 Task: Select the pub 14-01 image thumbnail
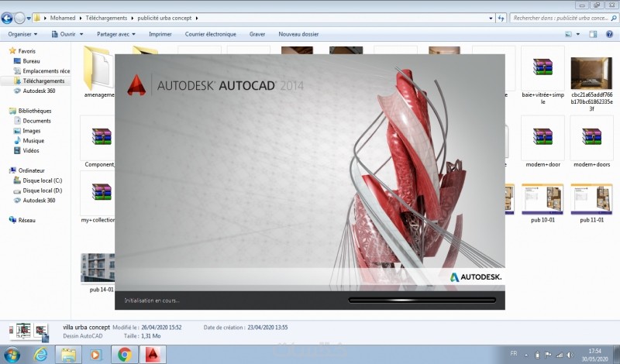[x=98, y=268]
